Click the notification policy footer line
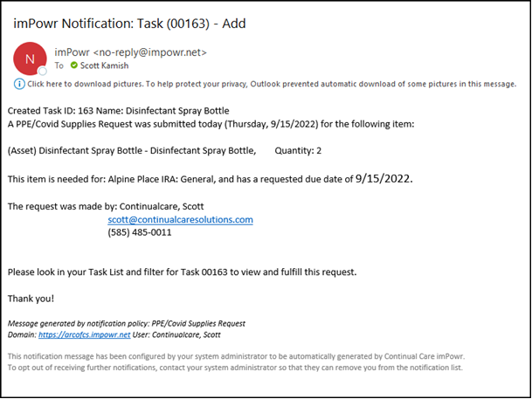Screen dimensions: 532x399 pos(126,323)
